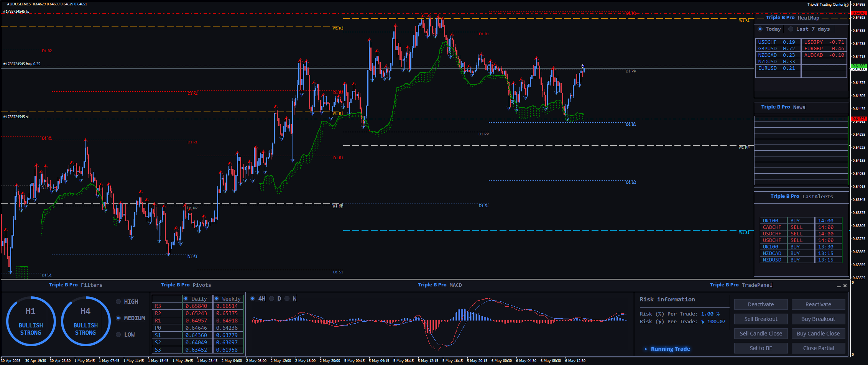Click the green current price tag 0.64662
Image resolution: width=868 pixels, height=365 pixels.
(x=859, y=66)
